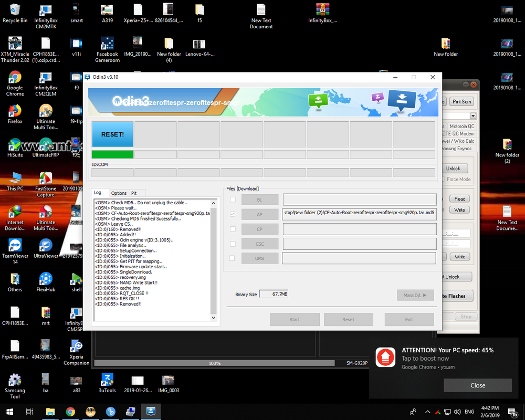The image size is (525, 420).
Task: Click the AP file path field
Action: [x=359, y=214]
